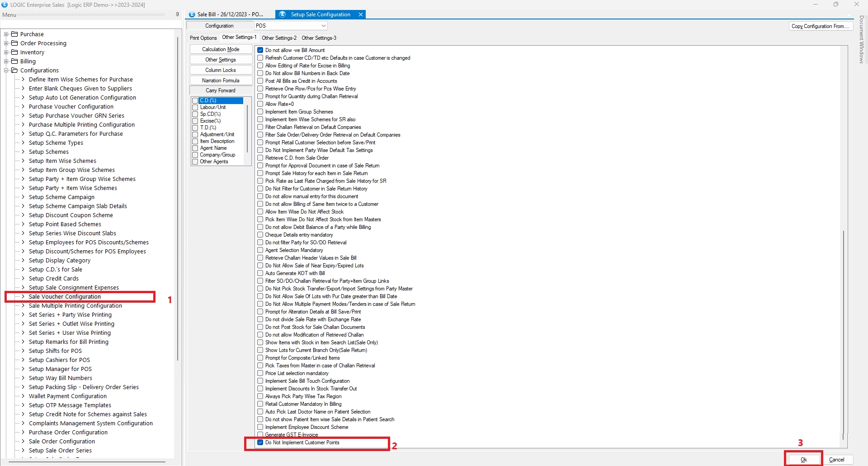This screenshot has width=868, height=466.
Task: Click the Configurations folder icon
Action: (14, 70)
